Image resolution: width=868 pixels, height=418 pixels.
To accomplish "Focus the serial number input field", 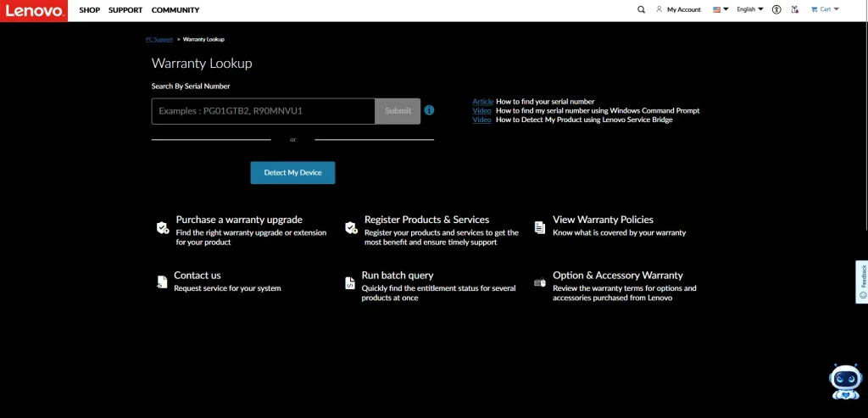I will pyautogui.click(x=264, y=111).
